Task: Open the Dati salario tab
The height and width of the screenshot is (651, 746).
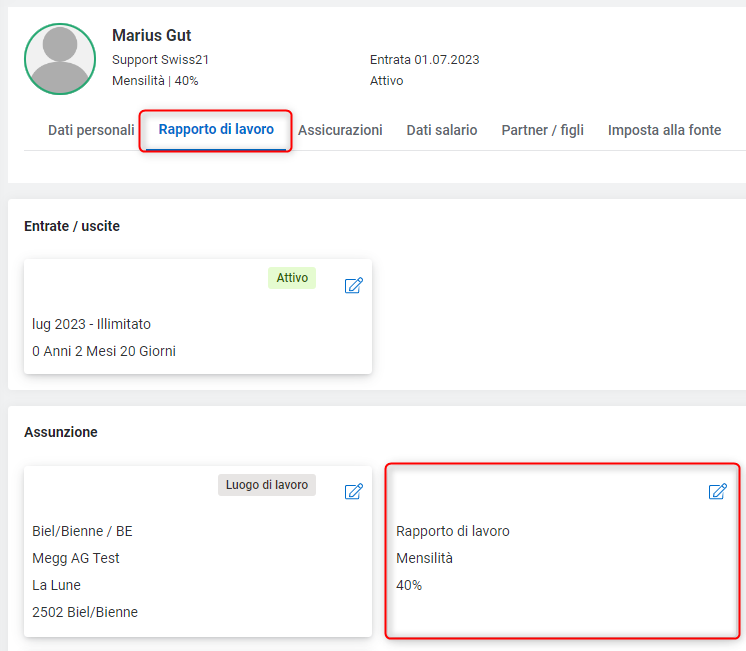Action: tap(442, 130)
